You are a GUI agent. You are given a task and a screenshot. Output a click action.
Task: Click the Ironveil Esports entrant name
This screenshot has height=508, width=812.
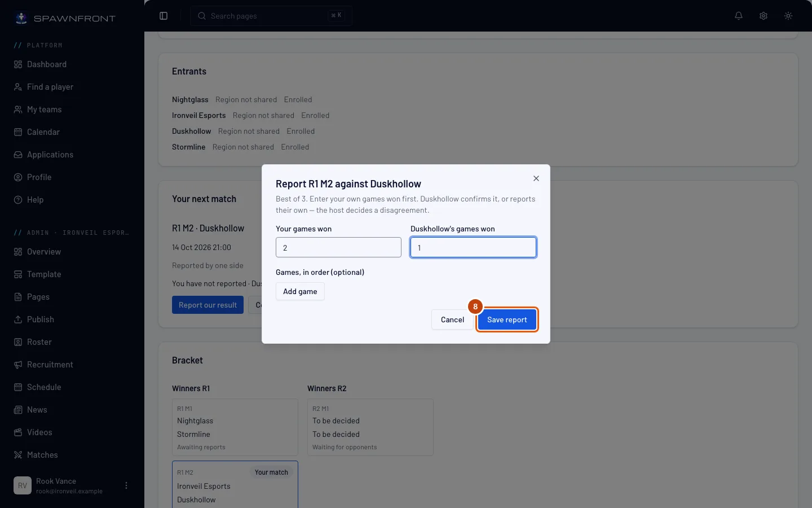click(x=199, y=115)
